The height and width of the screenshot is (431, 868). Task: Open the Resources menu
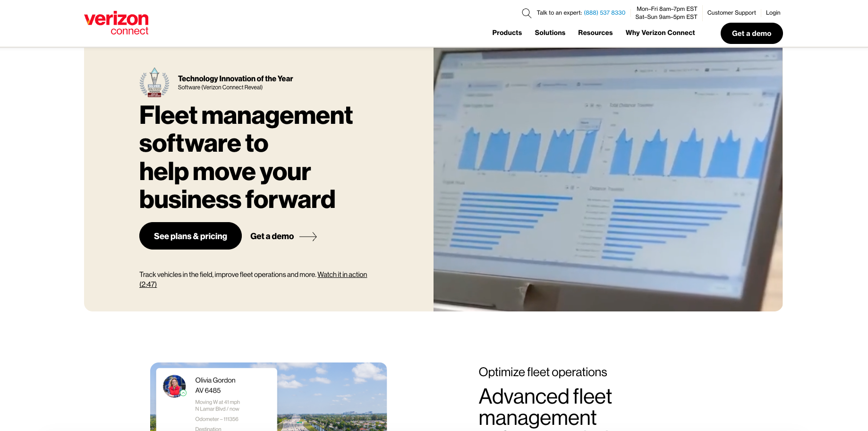[x=595, y=33]
